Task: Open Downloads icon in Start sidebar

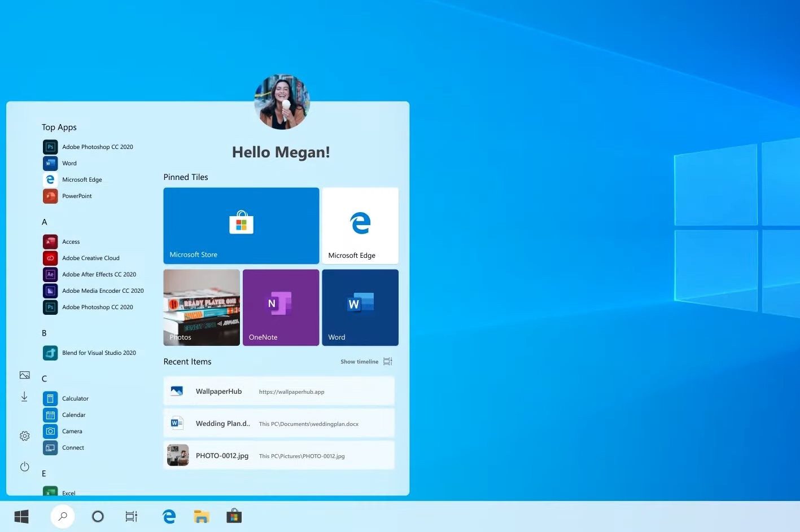Action: (x=24, y=397)
